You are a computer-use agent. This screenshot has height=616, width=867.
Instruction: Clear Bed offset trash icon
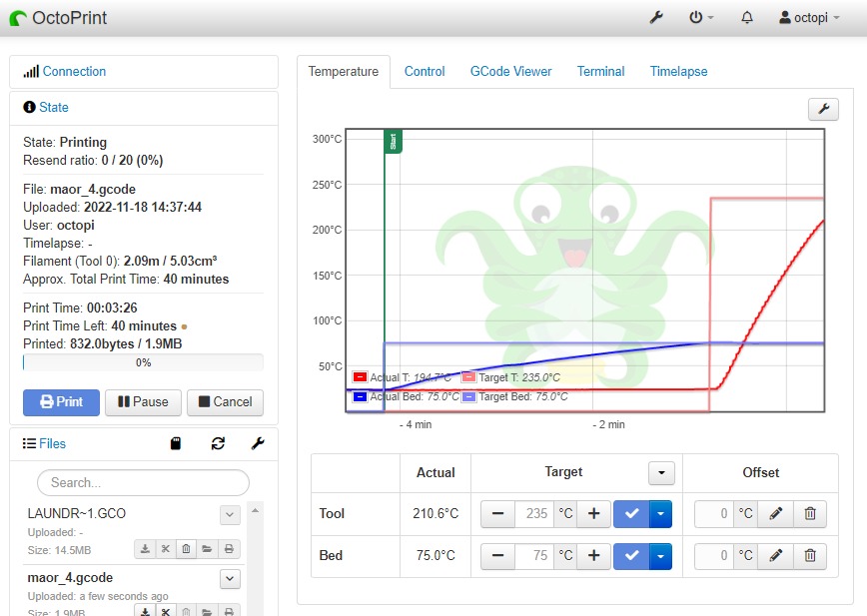(x=810, y=556)
